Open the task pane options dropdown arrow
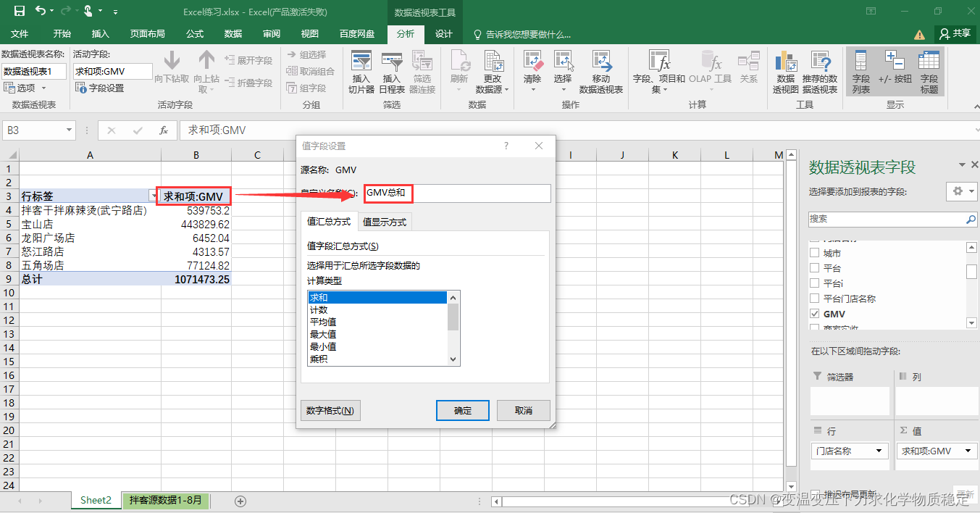980x513 pixels. 962,164
